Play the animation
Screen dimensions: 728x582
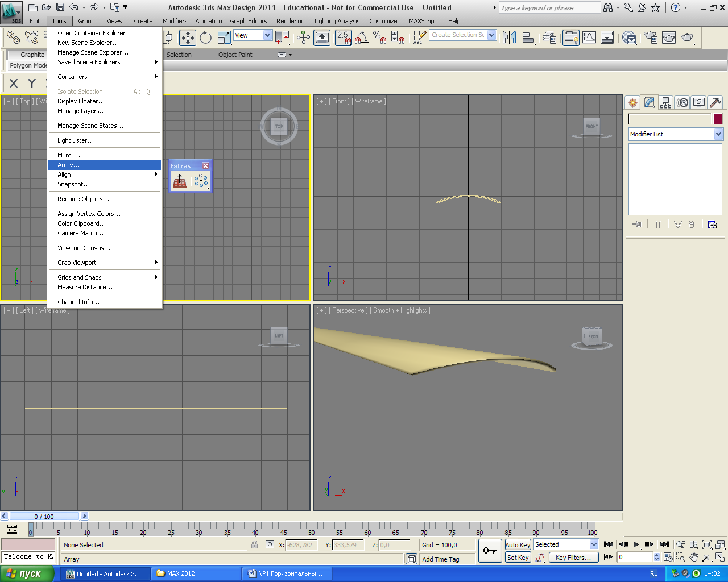point(636,544)
